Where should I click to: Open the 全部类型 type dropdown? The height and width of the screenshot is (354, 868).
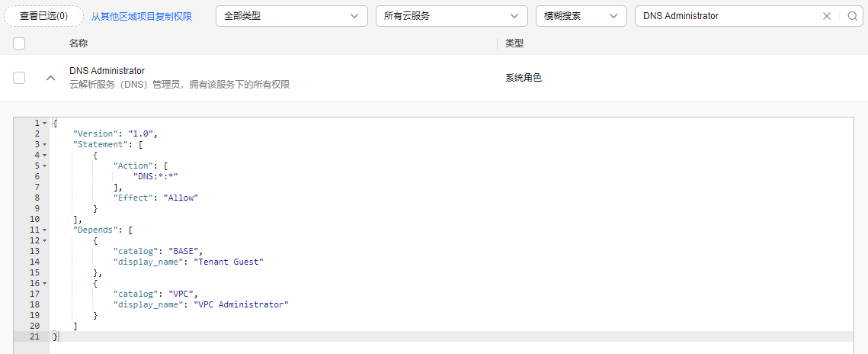(x=292, y=16)
